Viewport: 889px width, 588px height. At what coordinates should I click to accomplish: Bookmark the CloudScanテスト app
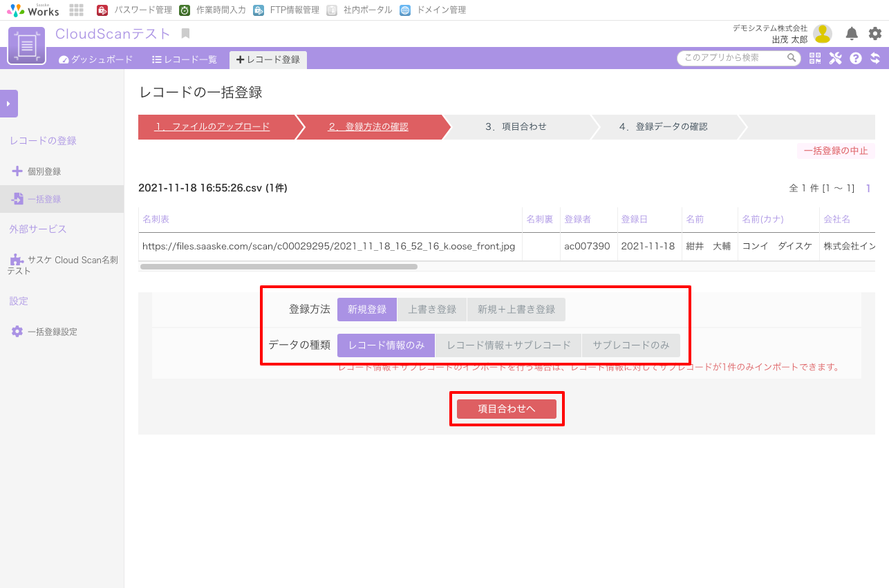(185, 34)
